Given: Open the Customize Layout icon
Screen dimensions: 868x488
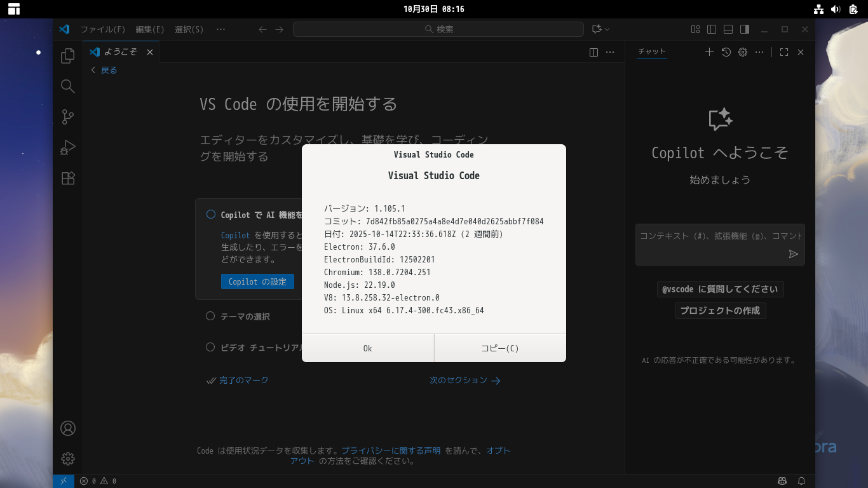Looking at the screenshot, I should pyautogui.click(x=695, y=29).
